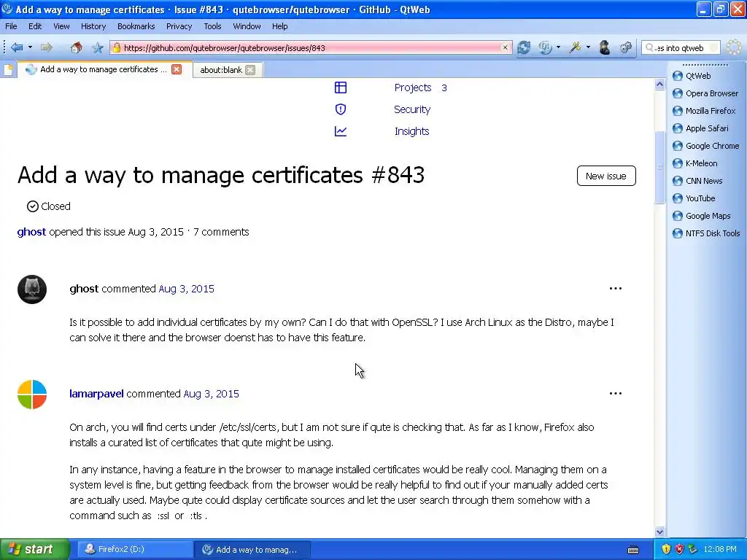The width and height of the screenshot is (747, 560).
Task: Open the Privacy menu
Action: 179,26
